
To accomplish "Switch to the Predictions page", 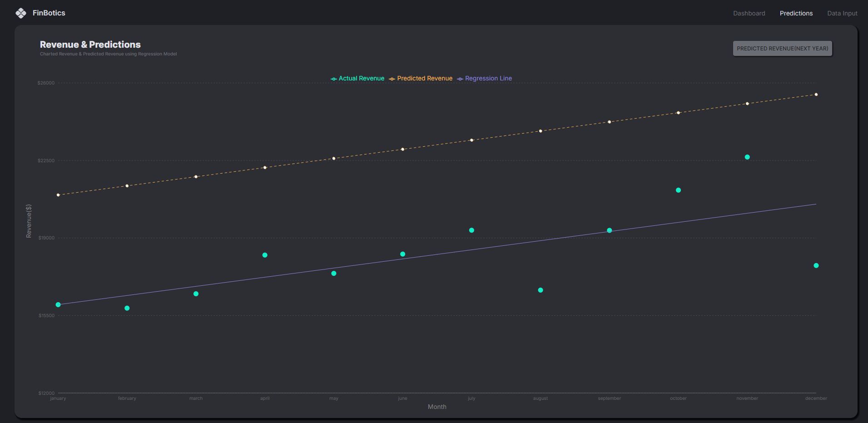I will (796, 13).
